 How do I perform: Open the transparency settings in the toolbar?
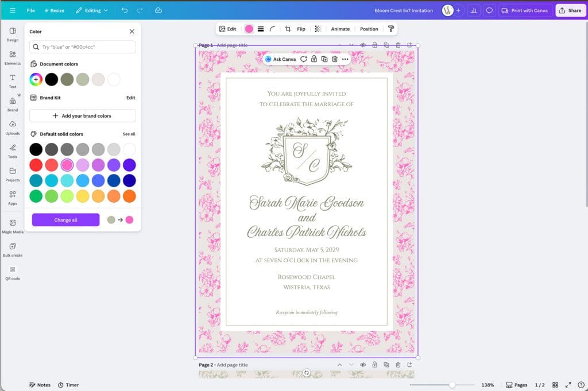pyautogui.click(x=318, y=29)
